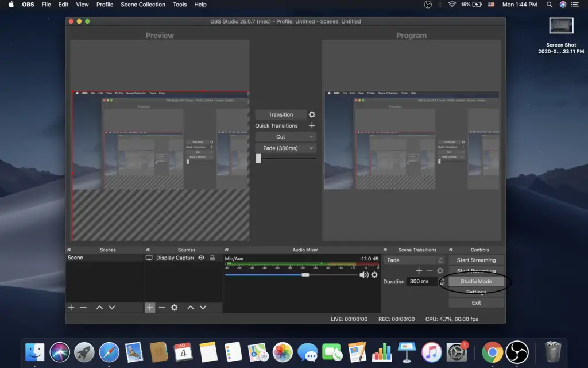Move the scene up with the arrow icon
588x368 pixels.
pos(99,308)
